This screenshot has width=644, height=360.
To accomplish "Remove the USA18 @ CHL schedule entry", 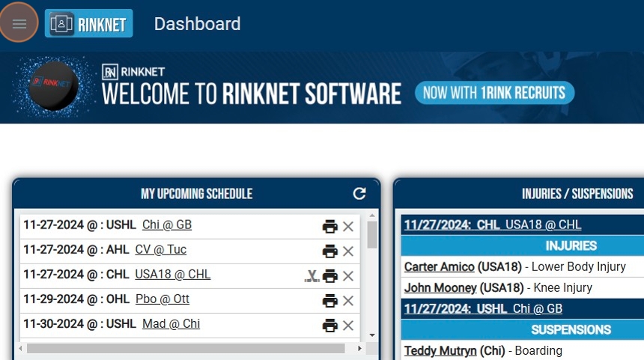I will (348, 276).
